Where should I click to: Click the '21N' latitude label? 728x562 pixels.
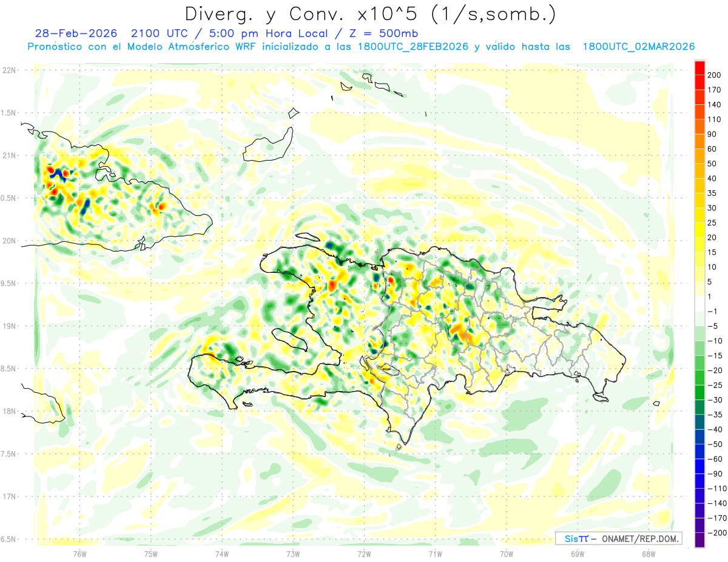point(8,155)
